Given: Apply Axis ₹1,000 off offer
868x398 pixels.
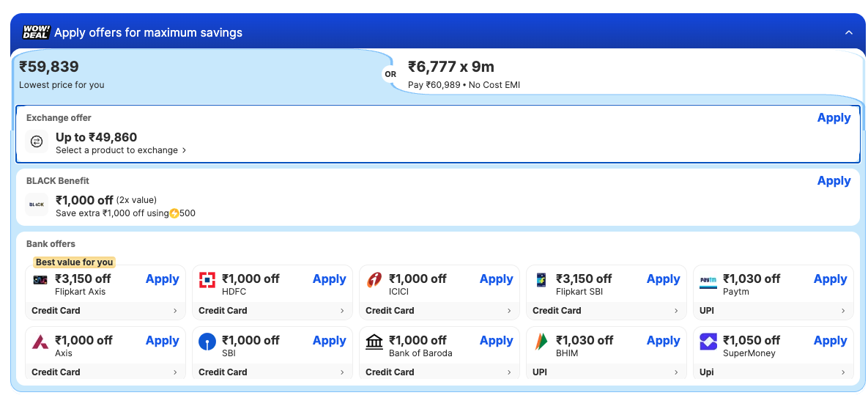Looking at the screenshot, I should point(162,341).
